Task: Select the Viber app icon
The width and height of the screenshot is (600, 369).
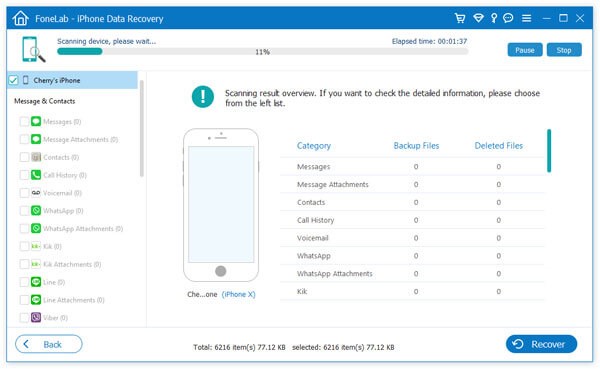Action: point(36,317)
